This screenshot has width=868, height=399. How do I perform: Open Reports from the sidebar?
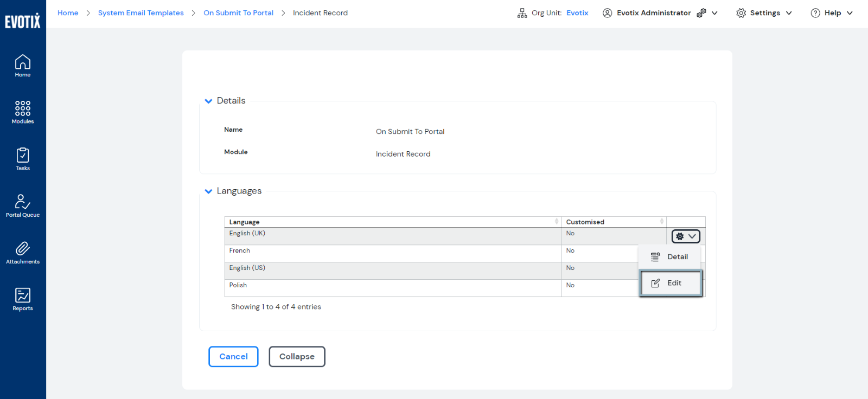pos(23,299)
